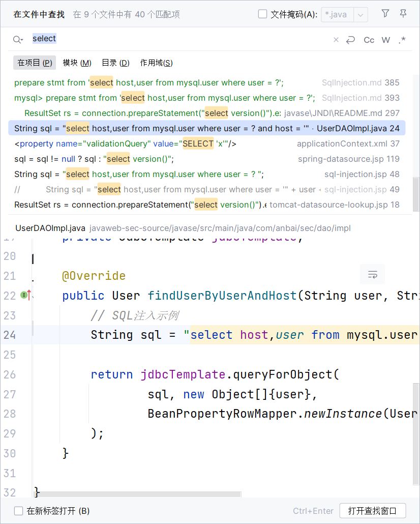Screen dimensions: 420x524
Task: Select the applicationContext.xml search result
Action: (x=203, y=143)
